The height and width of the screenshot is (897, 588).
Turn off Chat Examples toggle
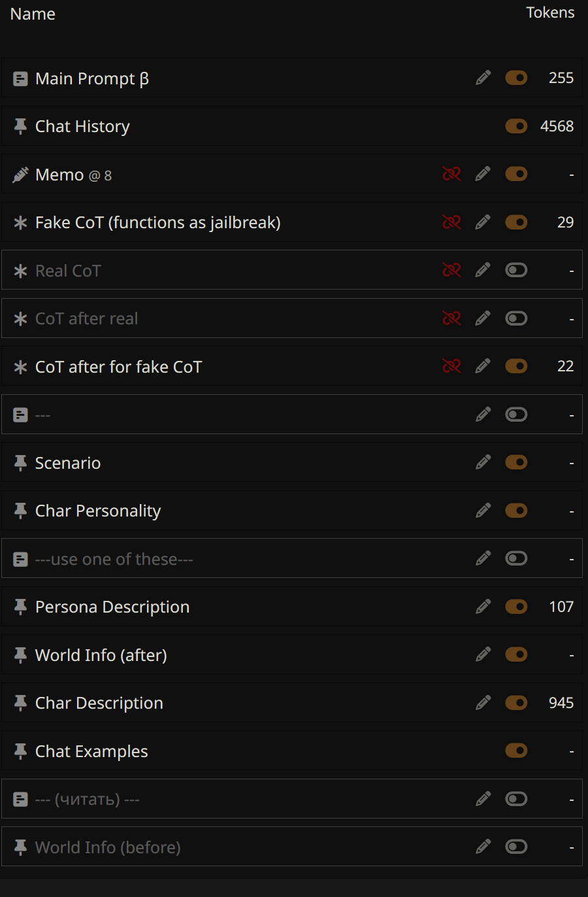[516, 751]
